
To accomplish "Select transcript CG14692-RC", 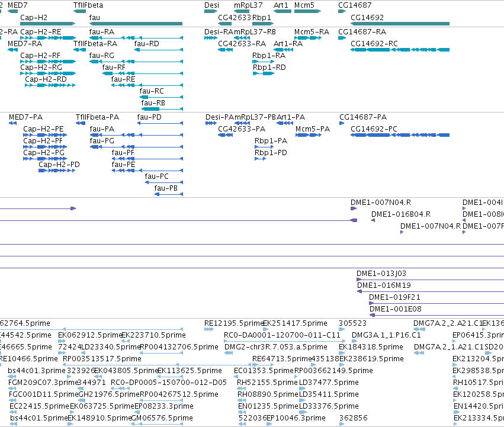I will point(374,44).
